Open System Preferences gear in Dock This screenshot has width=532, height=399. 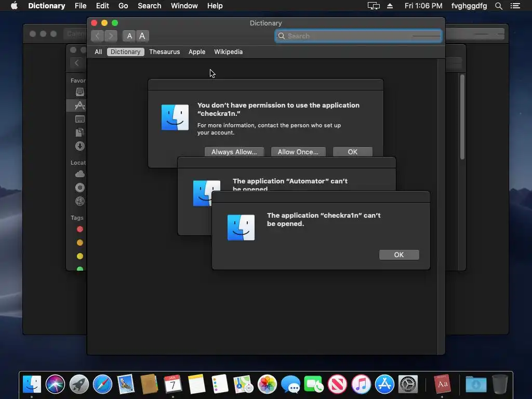click(408, 384)
